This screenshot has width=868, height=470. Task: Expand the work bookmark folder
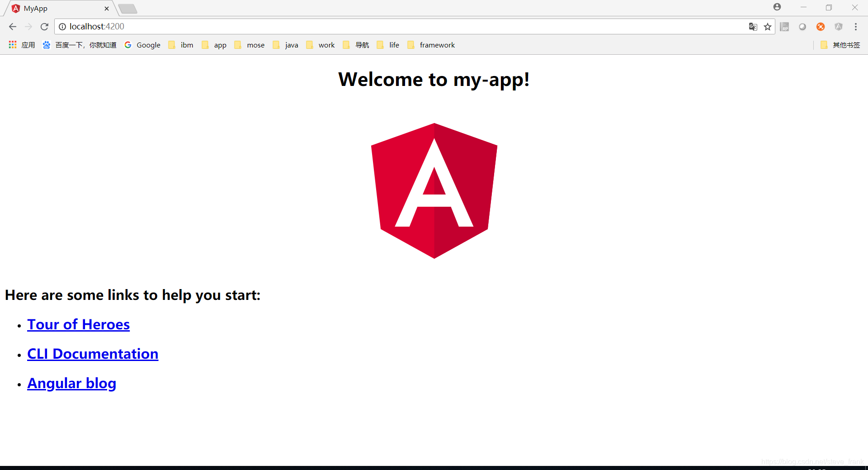321,45
